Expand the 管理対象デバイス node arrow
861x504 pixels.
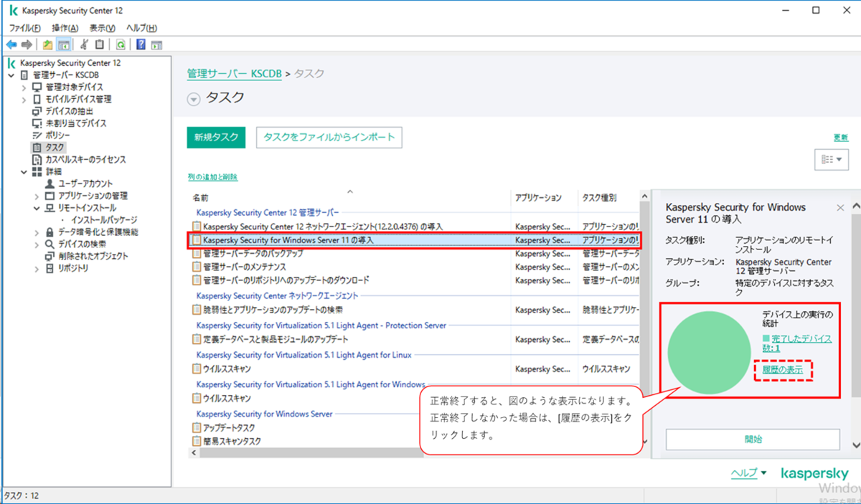click(24, 87)
